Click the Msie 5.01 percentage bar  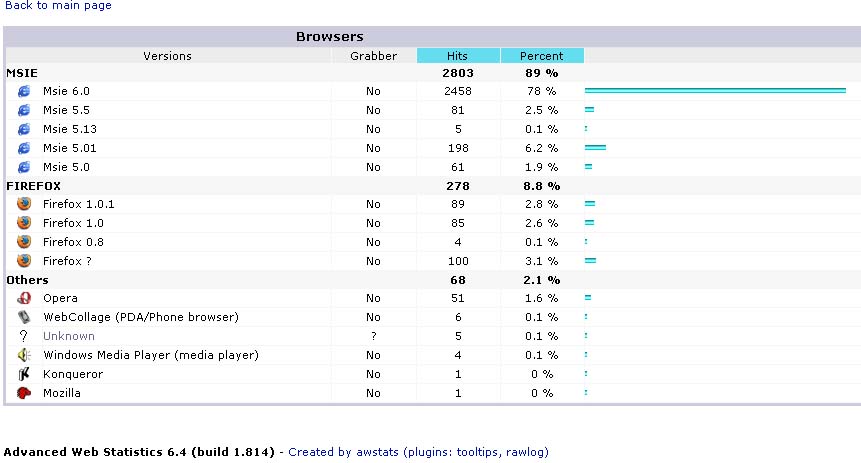click(595, 148)
